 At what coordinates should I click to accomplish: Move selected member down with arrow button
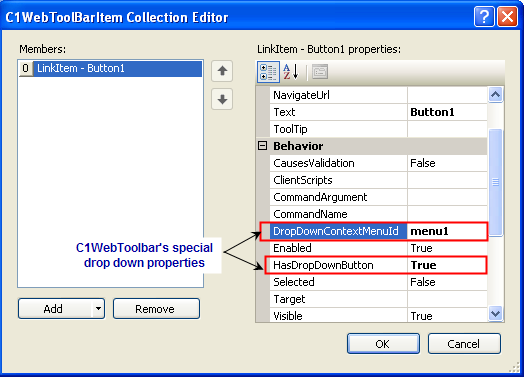222,99
